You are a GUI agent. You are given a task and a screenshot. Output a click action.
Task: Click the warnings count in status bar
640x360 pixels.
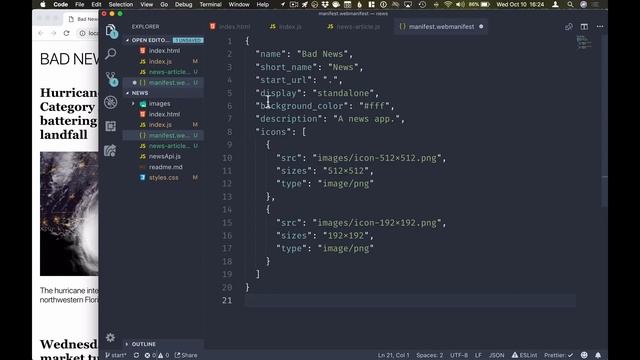pos(164,355)
